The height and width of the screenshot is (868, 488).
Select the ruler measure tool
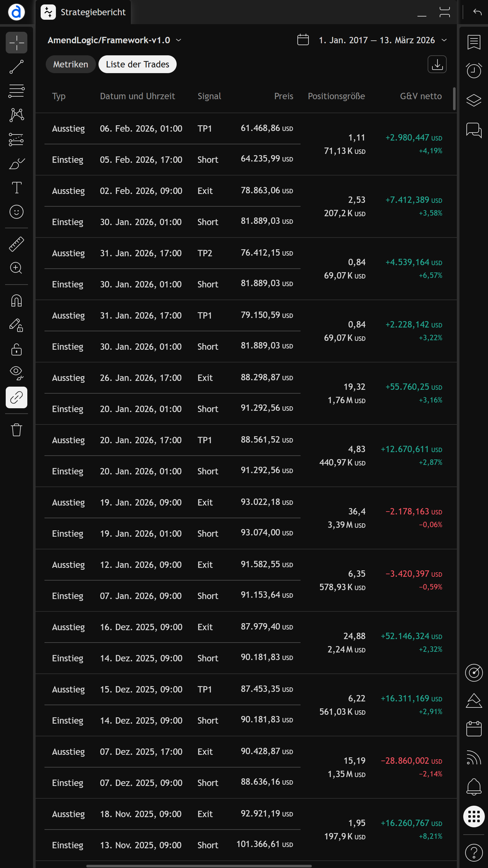pos(17,244)
